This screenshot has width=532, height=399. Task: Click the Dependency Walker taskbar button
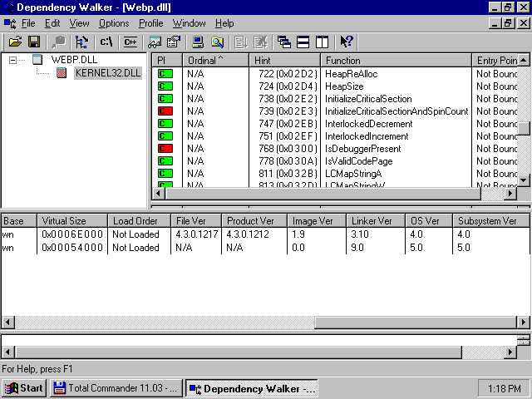click(x=252, y=388)
